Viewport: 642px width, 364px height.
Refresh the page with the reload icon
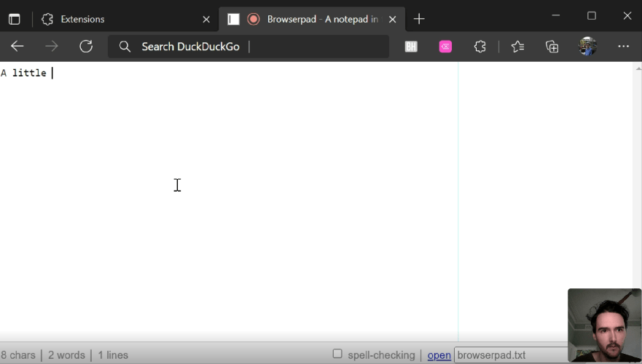pyautogui.click(x=86, y=47)
